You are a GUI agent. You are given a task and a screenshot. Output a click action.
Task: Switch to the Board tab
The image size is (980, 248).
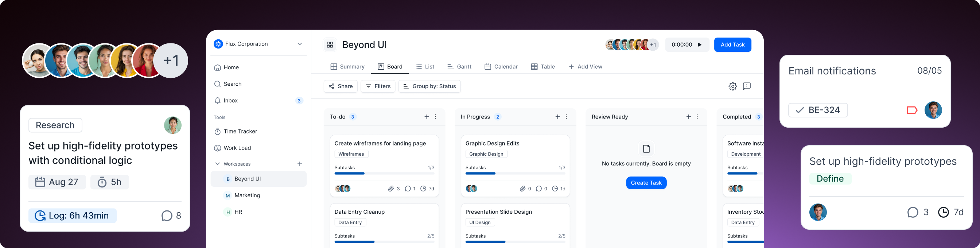pyautogui.click(x=390, y=67)
